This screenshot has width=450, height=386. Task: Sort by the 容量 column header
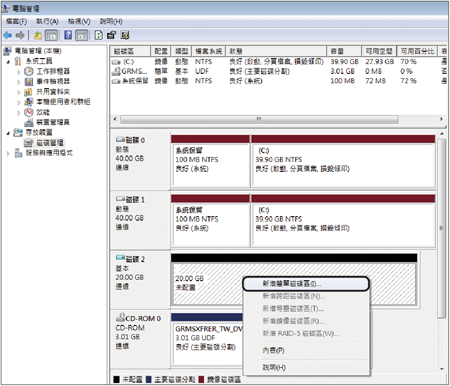tap(343, 51)
